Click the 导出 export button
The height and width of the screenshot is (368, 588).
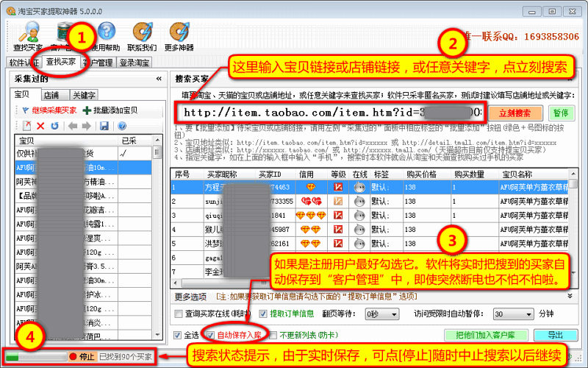click(x=556, y=335)
